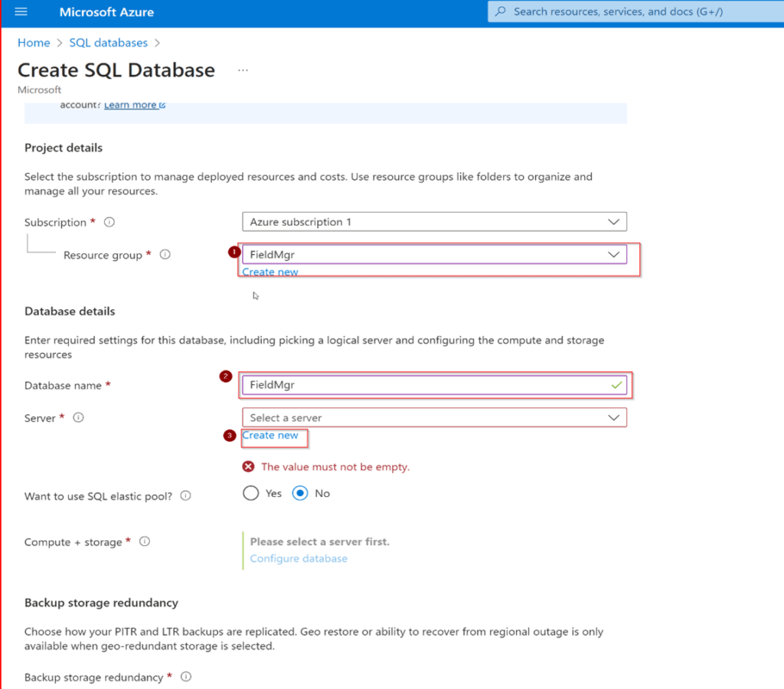
Task: Click the Server info icon
Action: point(79,417)
